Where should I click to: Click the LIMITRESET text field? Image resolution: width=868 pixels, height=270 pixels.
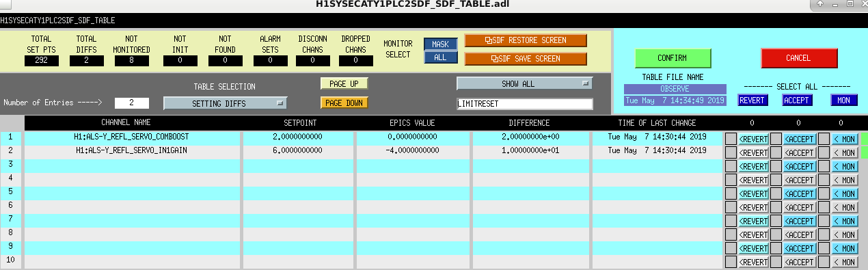point(524,104)
